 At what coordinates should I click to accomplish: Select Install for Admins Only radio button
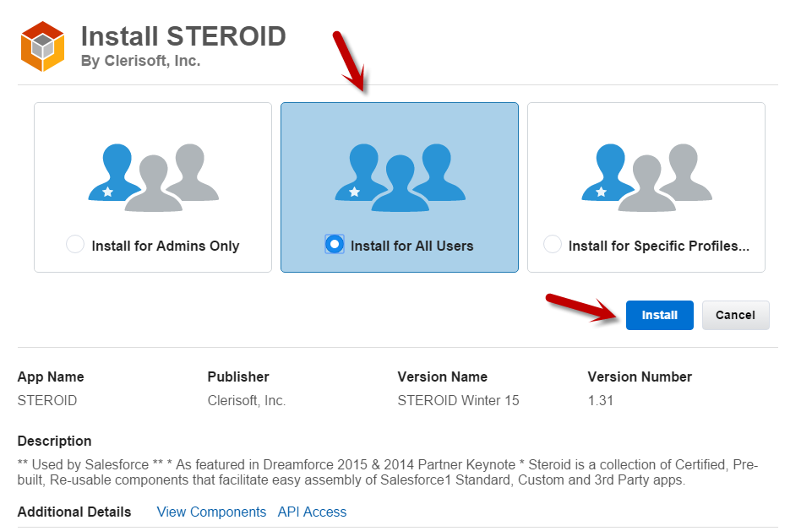click(75, 244)
